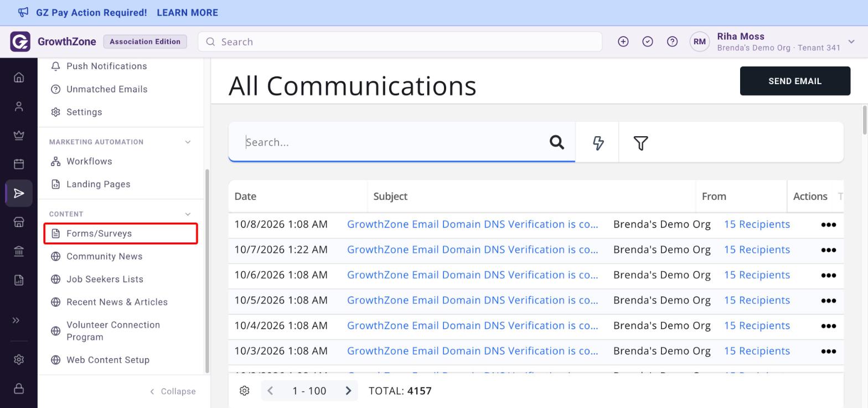Click the magnifier search icon in communications

pyautogui.click(x=557, y=142)
